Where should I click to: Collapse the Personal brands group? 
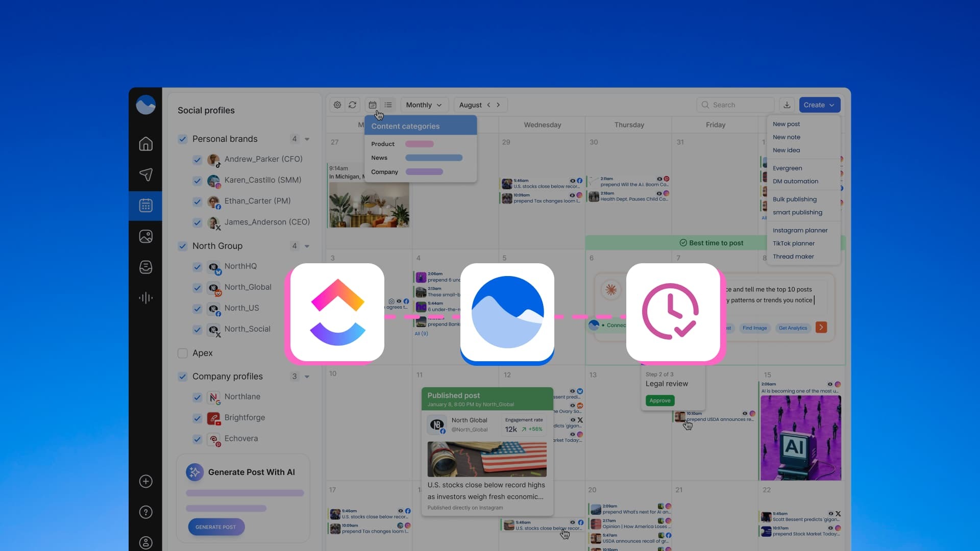pyautogui.click(x=307, y=139)
